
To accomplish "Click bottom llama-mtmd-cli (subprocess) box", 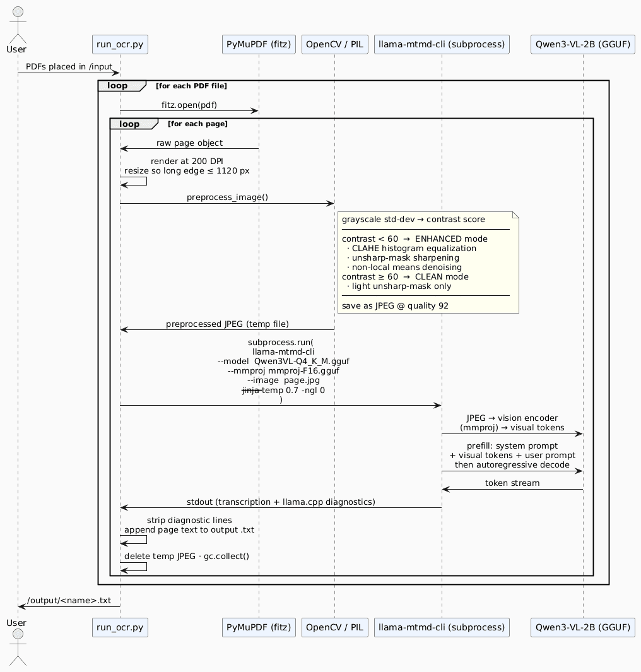I will 442,627.
